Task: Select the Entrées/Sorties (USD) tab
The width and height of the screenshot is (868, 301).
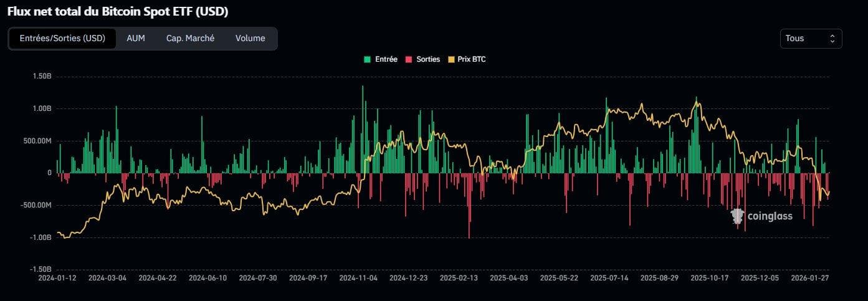Action: coord(62,39)
